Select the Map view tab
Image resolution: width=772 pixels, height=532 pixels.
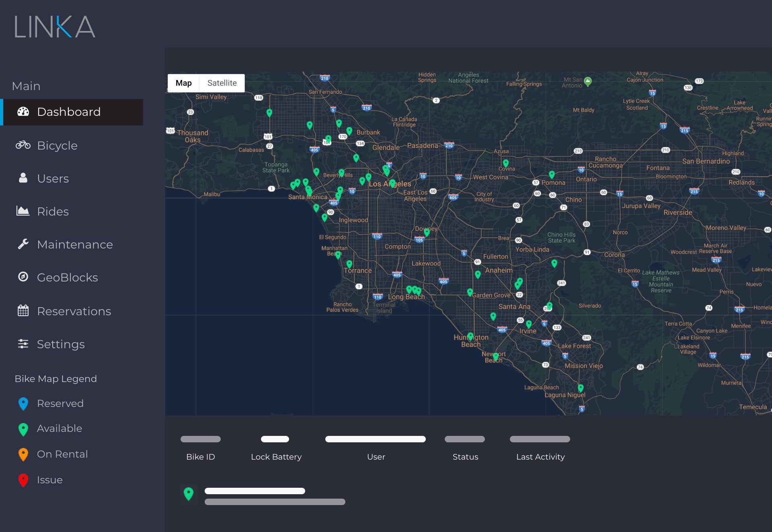(x=183, y=83)
